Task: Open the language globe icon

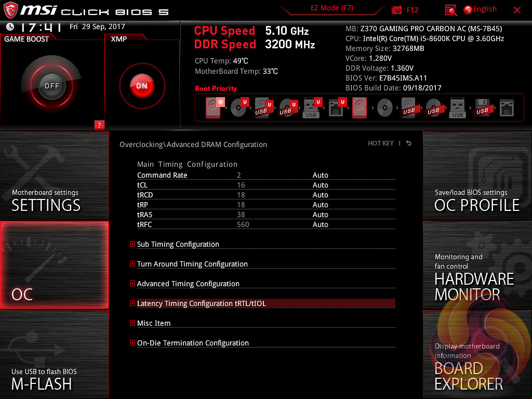Action: click(468, 10)
